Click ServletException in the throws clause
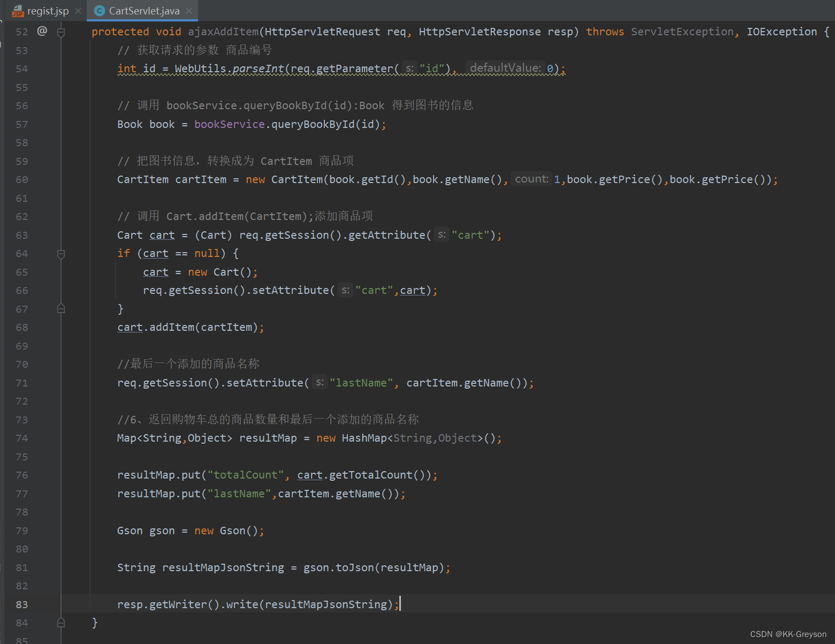This screenshot has width=835, height=644. (x=682, y=32)
